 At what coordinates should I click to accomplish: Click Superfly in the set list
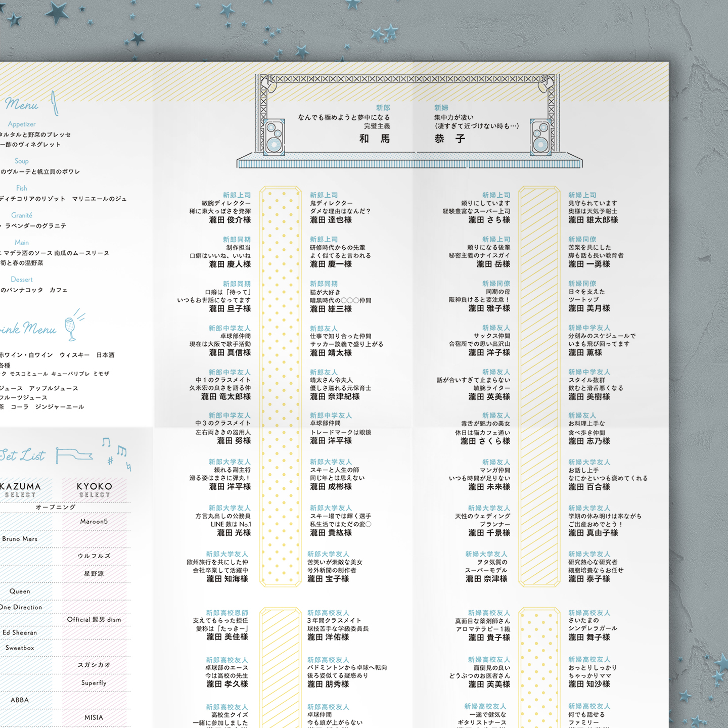point(94,682)
